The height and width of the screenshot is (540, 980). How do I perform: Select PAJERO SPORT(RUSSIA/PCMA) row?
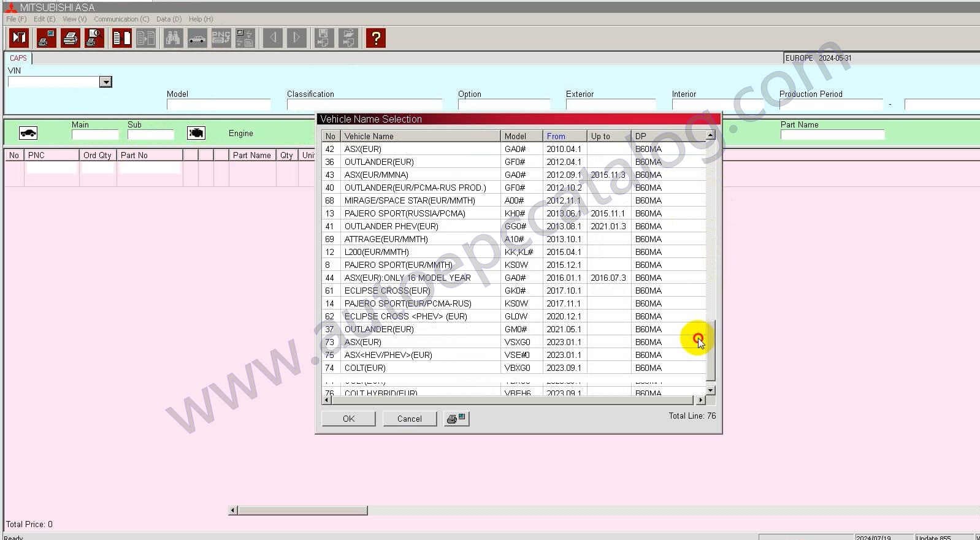click(x=514, y=213)
